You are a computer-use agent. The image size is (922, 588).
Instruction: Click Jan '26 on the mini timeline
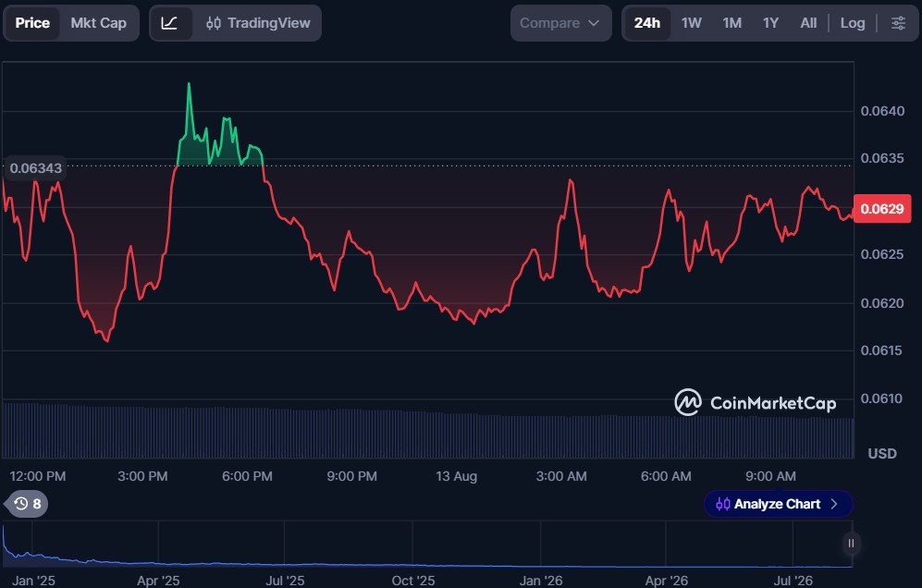pyautogui.click(x=541, y=581)
